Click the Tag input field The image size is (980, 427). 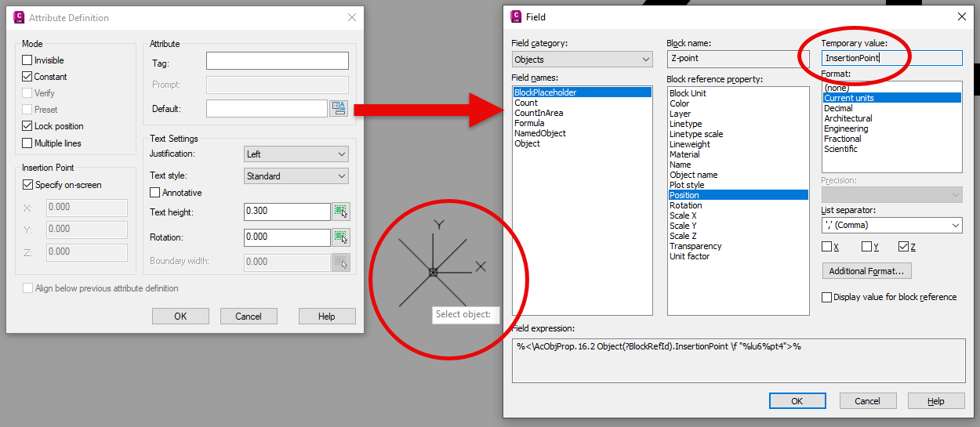coord(278,61)
